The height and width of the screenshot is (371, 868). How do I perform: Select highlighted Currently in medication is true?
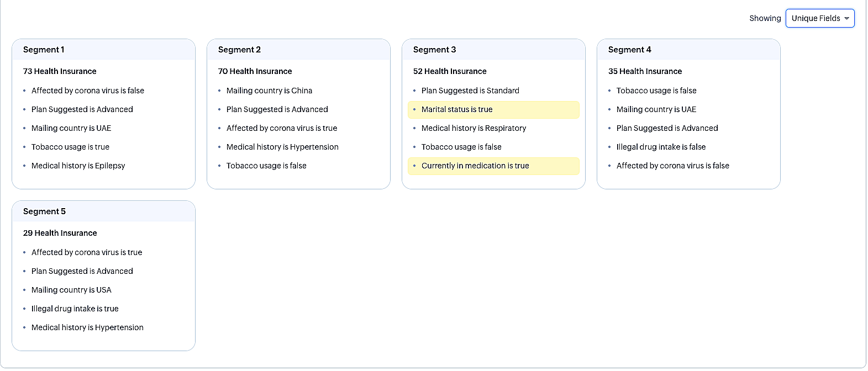(475, 166)
